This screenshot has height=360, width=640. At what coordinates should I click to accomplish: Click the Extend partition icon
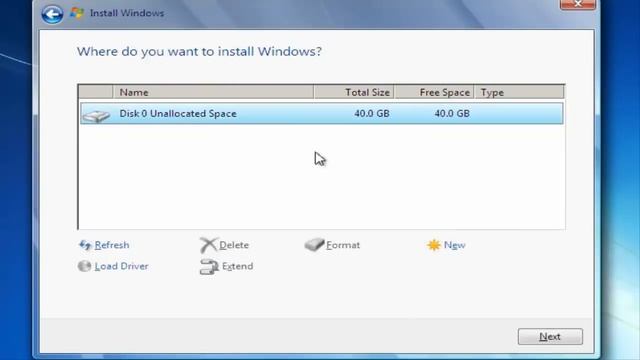click(209, 267)
